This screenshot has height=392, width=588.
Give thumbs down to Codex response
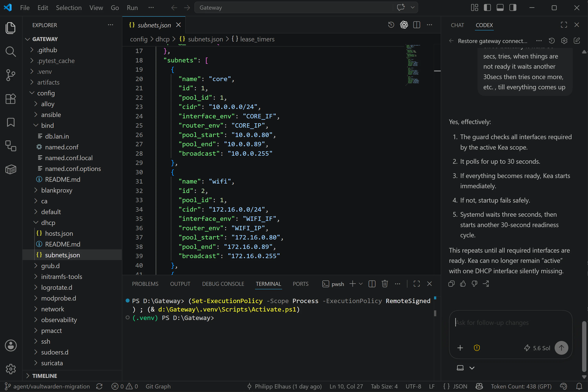point(474,284)
